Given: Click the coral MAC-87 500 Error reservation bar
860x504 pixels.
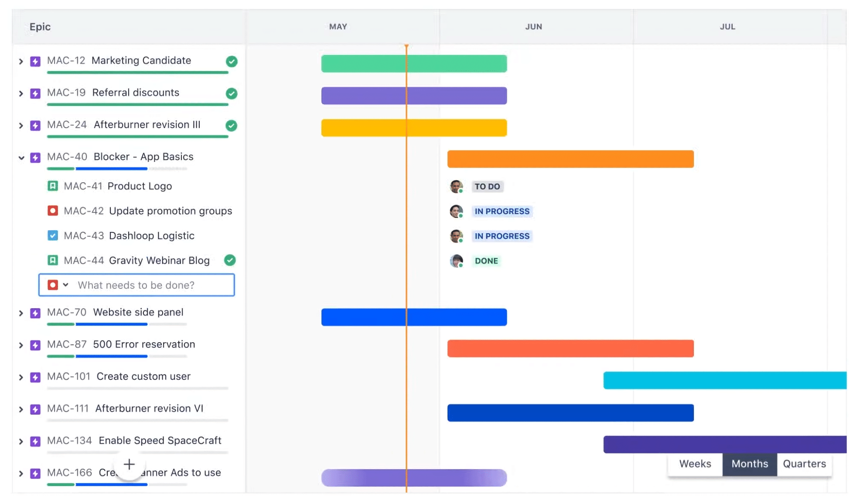Looking at the screenshot, I should pyautogui.click(x=570, y=349).
